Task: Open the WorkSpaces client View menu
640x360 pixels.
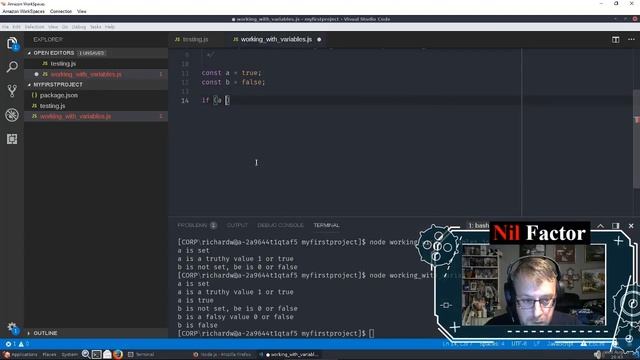Action: (x=82, y=11)
